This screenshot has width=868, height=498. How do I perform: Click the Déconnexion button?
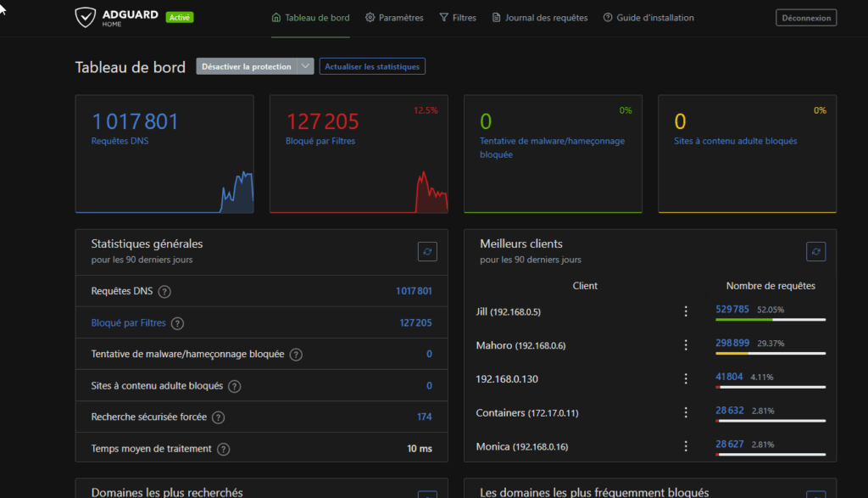(806, 18)
